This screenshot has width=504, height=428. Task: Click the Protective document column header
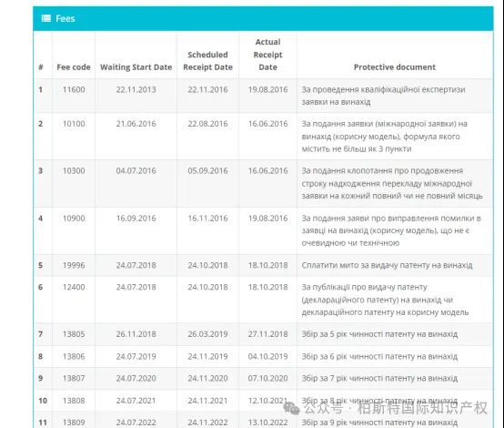[395, 67]
